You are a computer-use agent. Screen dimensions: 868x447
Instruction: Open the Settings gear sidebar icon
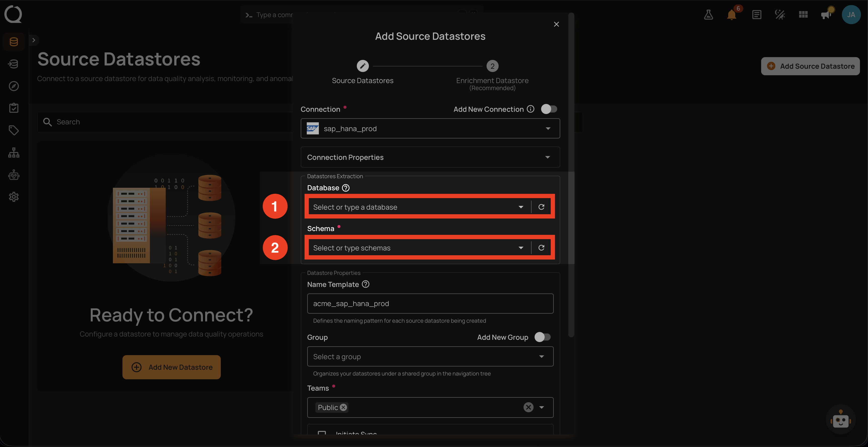14,197
